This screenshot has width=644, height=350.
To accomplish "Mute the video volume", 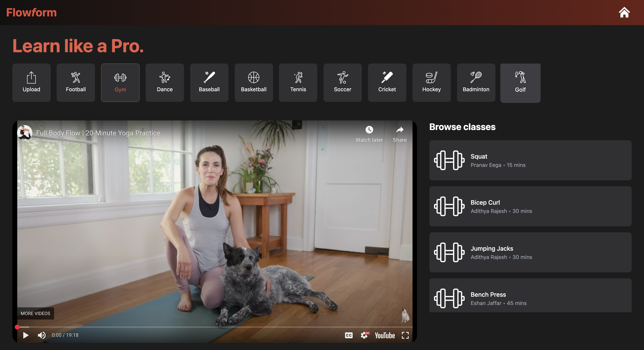I will point(42,335).
